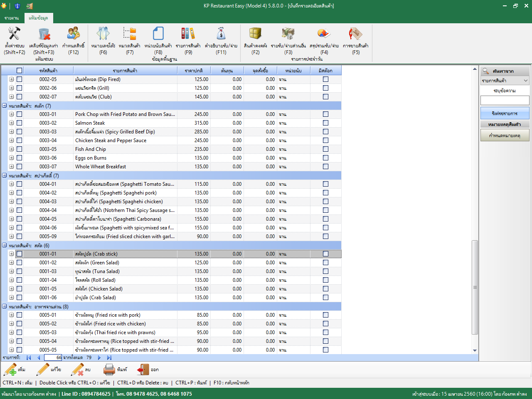Click the search magnifier icon
Image resolution: width=532 pixels, height=399 pixels.
(x=485, y=71)
